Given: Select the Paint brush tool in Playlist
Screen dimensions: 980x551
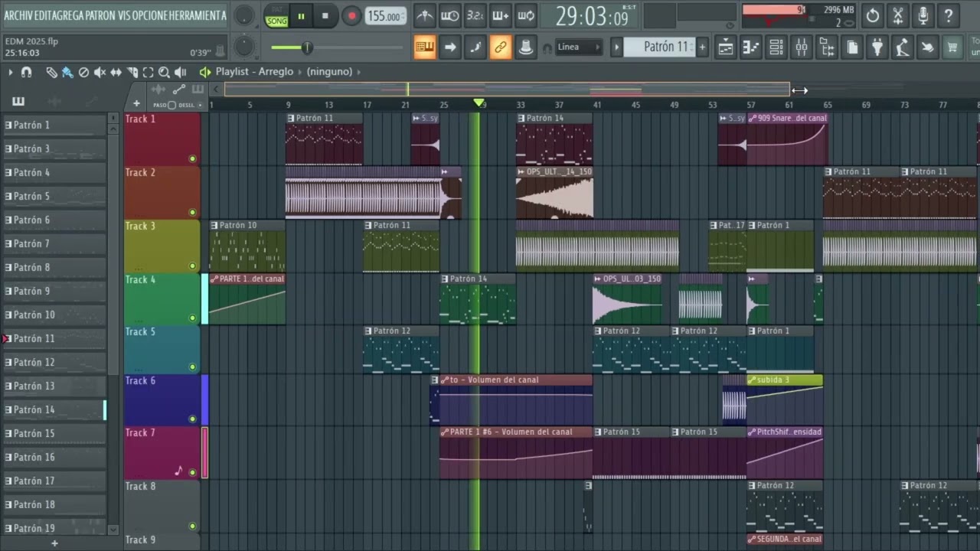Looking at the screenshot, I should pos(67,72).
